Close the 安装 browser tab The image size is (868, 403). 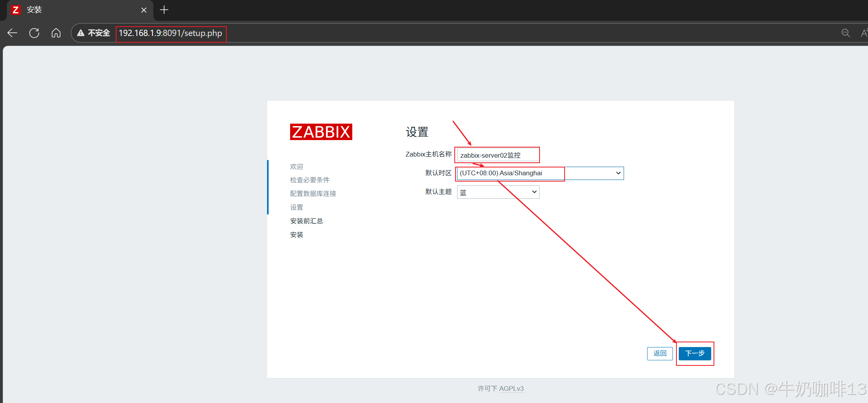(x=144, y=10)
